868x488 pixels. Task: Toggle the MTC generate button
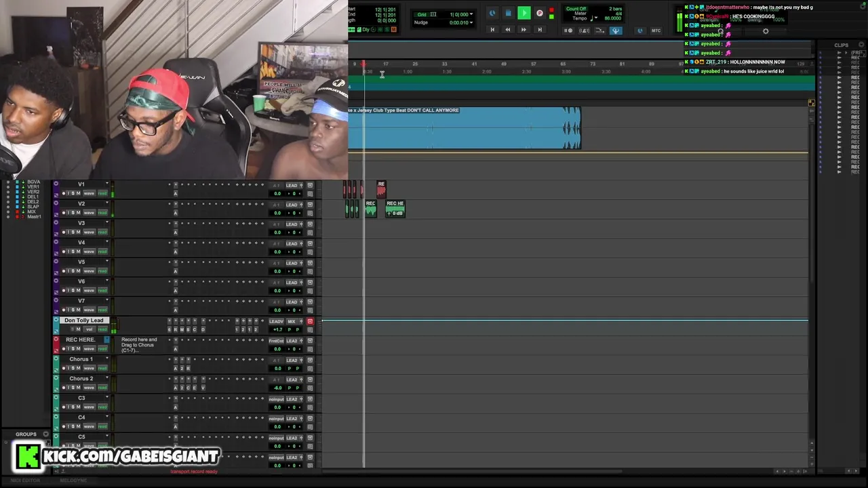pyautogui.click(x=656, y=30)
